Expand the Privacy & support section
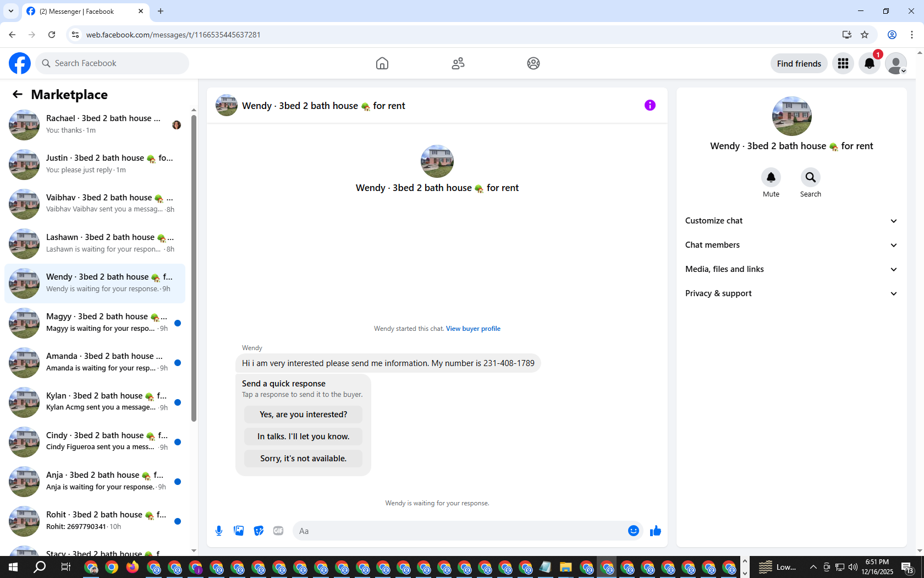924x578 pixels. pos(791,293)
